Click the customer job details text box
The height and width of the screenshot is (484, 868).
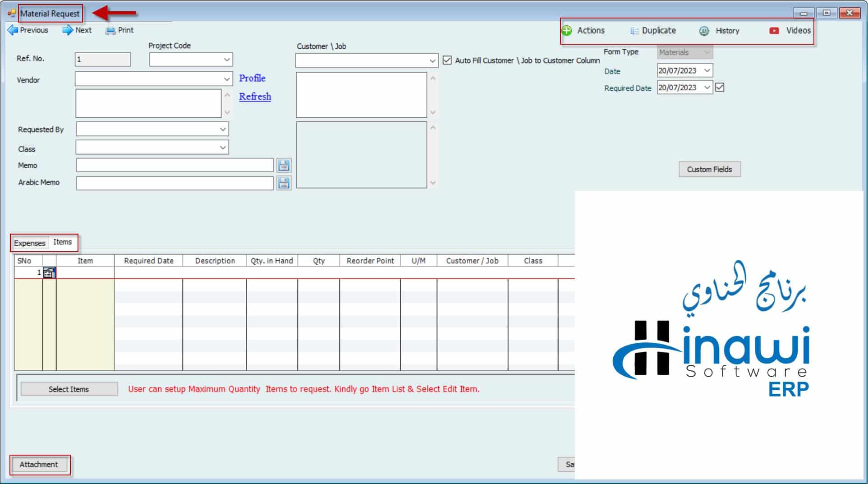361,95
